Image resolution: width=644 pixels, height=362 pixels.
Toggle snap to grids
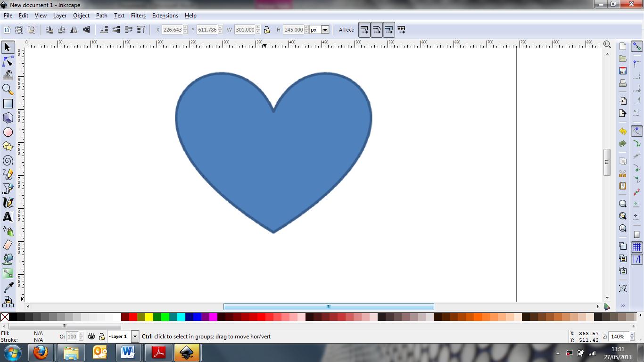pos(637,247)
